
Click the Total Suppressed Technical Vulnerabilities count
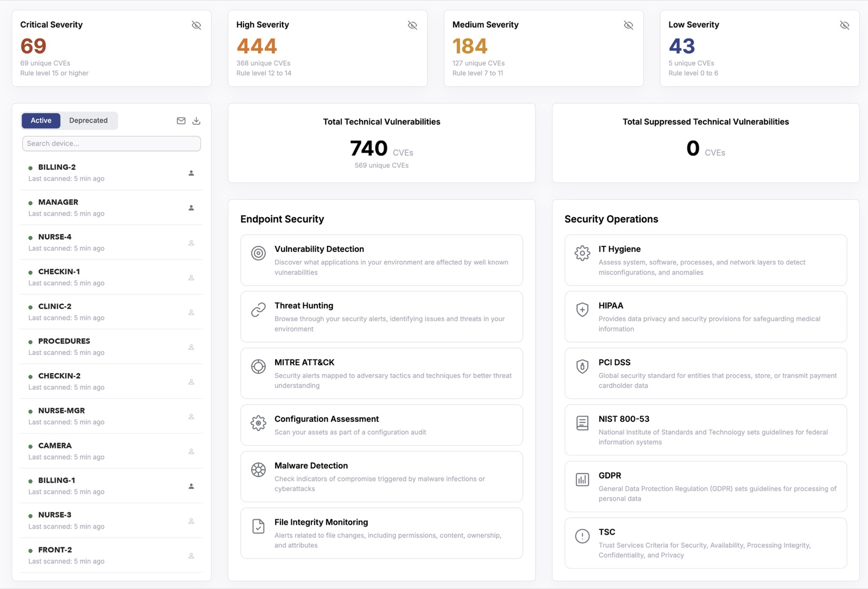point(693,148)
